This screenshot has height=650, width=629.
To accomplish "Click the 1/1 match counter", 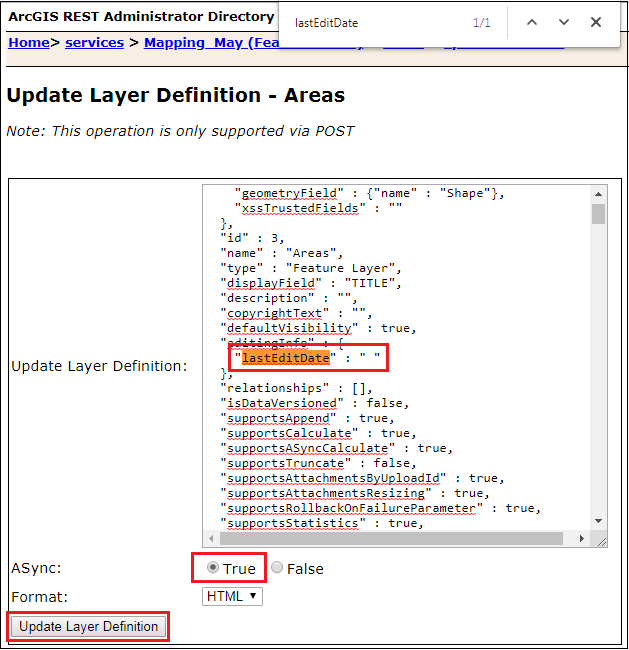I will tap(481, 23).
